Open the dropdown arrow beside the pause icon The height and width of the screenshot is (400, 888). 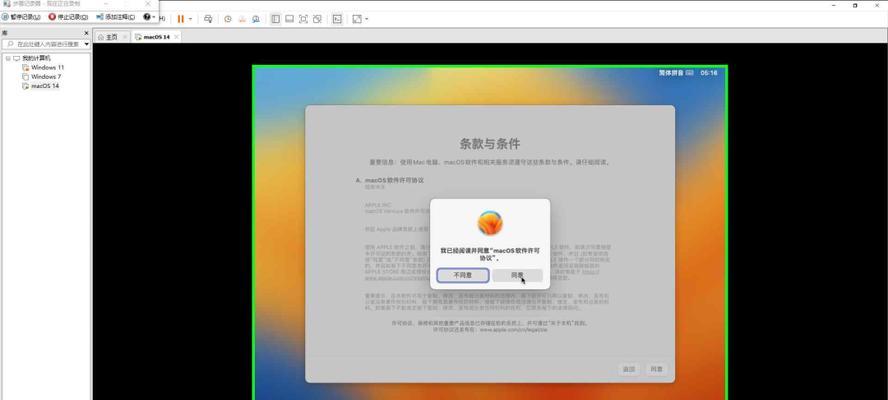pyautogui.click(x=190, y=19)
